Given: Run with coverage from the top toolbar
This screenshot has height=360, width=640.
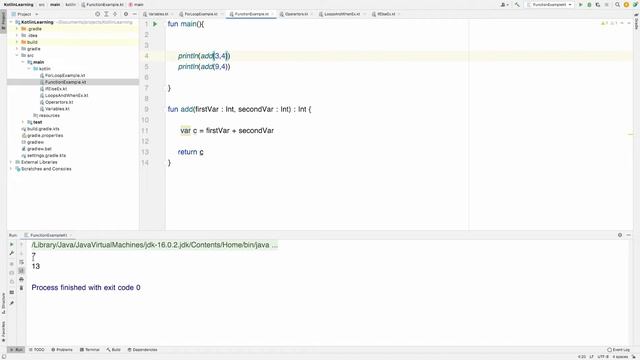Looking at the screenshot, I should (x=598, y=4).
